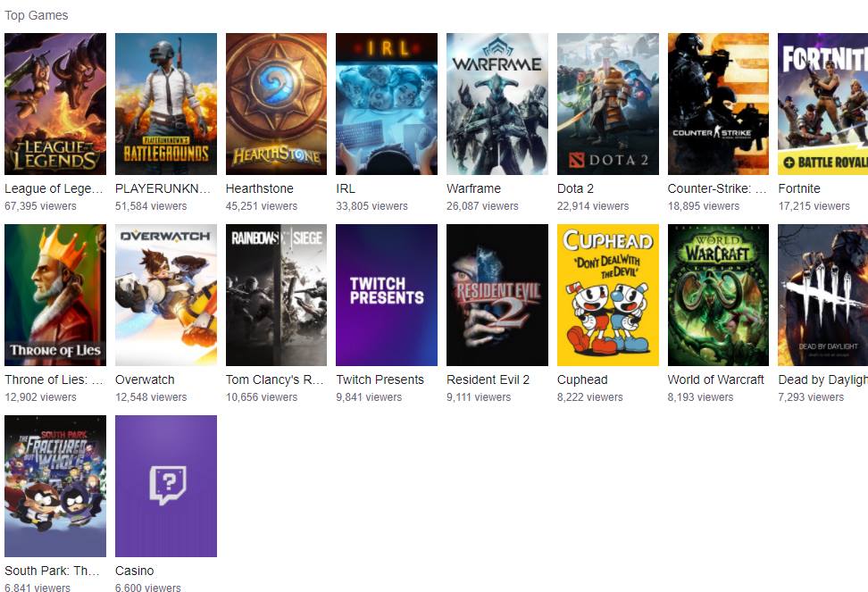Click the 18,895 viewers count
868x592 pixels.
pyautogui.click(x=704, y=206)
